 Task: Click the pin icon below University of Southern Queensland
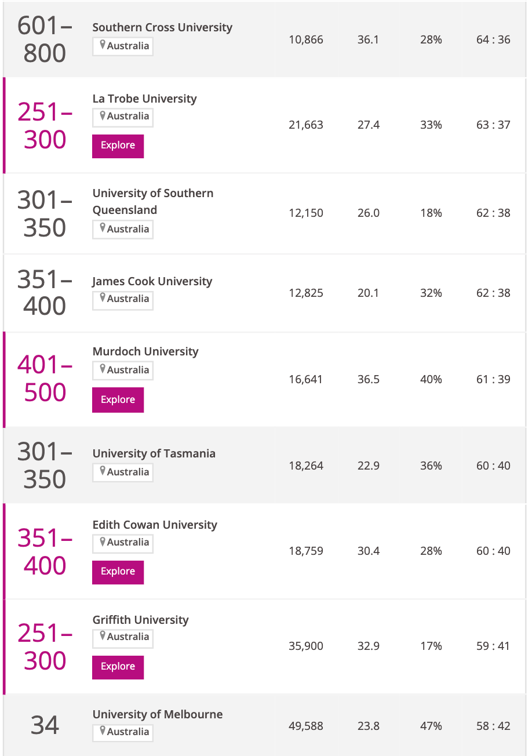coord(103,228)
